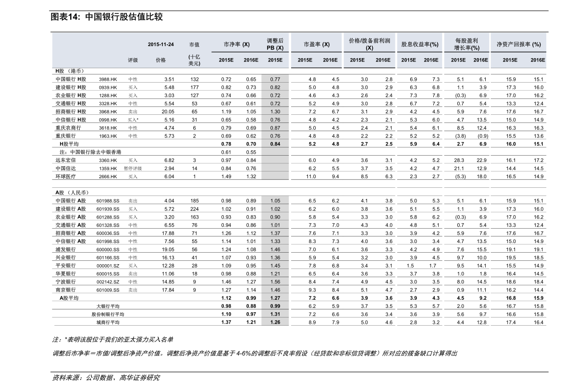Select the 调整后市净率 explanation note line
This screenshot has width=588, height=391.
[x=255, y=354]
